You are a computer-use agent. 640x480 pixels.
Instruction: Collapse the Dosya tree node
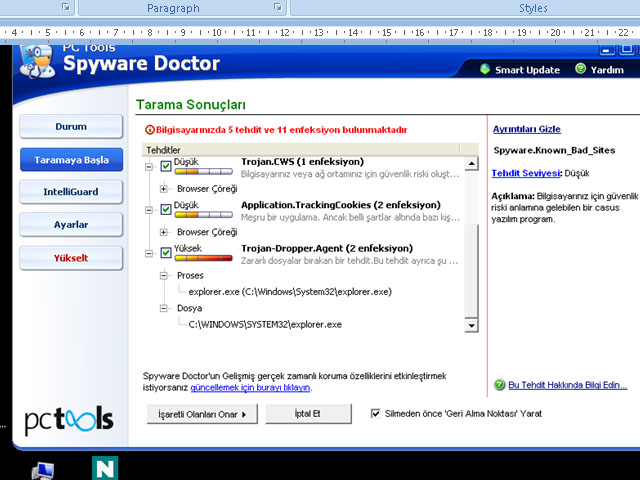[x=163, y=308]
